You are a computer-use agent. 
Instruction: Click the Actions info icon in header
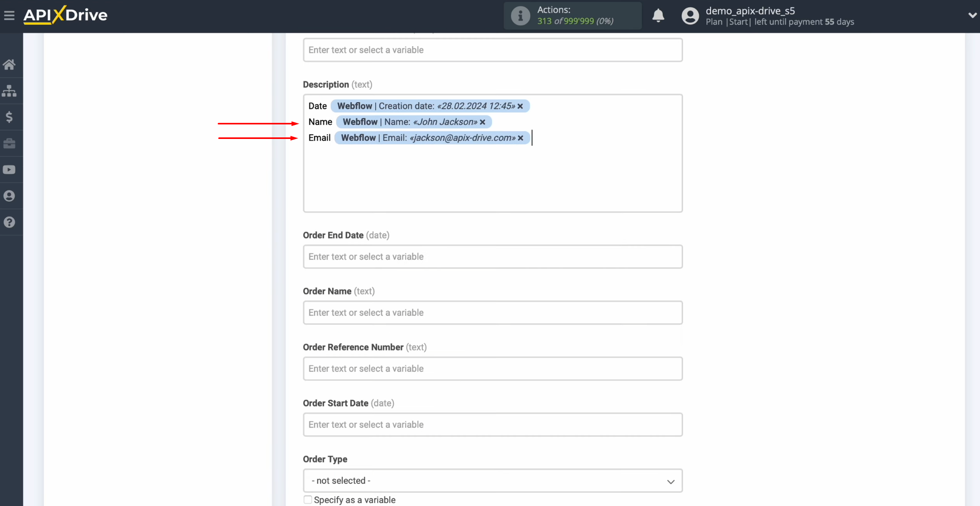(x=520, y=16)
